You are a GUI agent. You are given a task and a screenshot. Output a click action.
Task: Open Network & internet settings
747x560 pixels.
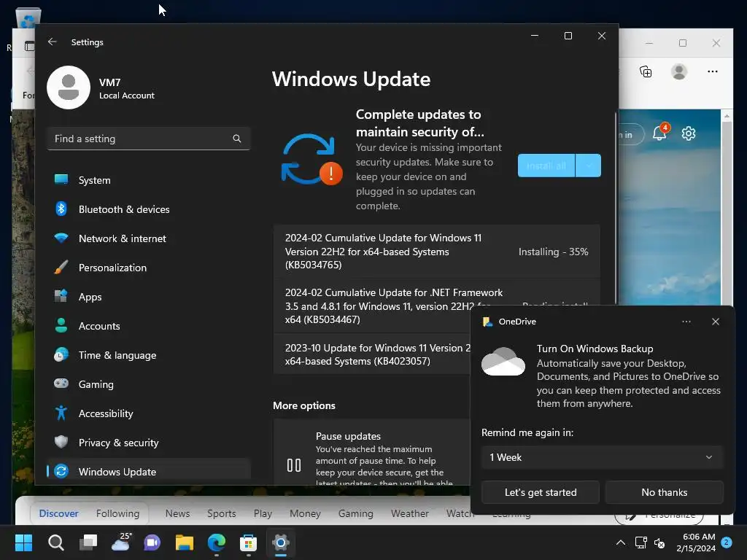pyautogui.click(x=148, y=238)
